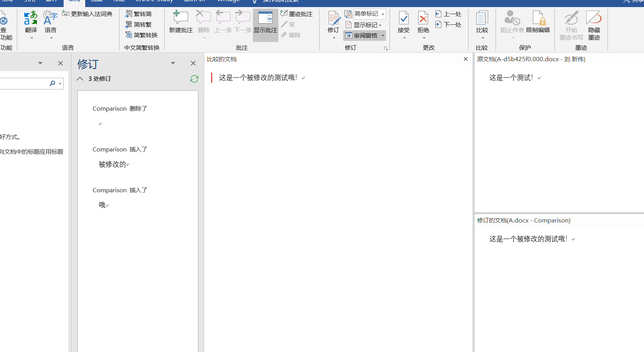Viewport: 644px width, 352px height.
Task: Open the Accept dropdown arrow
Action: [404, 38]
